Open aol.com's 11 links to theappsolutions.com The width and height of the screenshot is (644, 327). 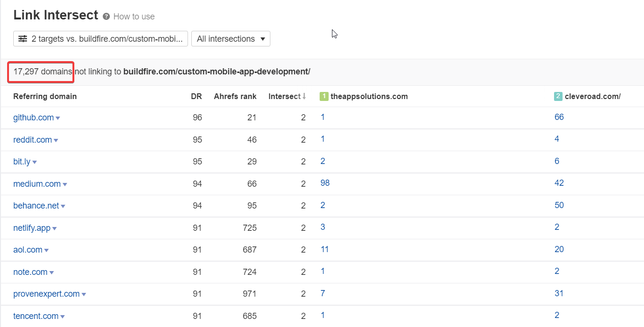(x=324, y=249)
